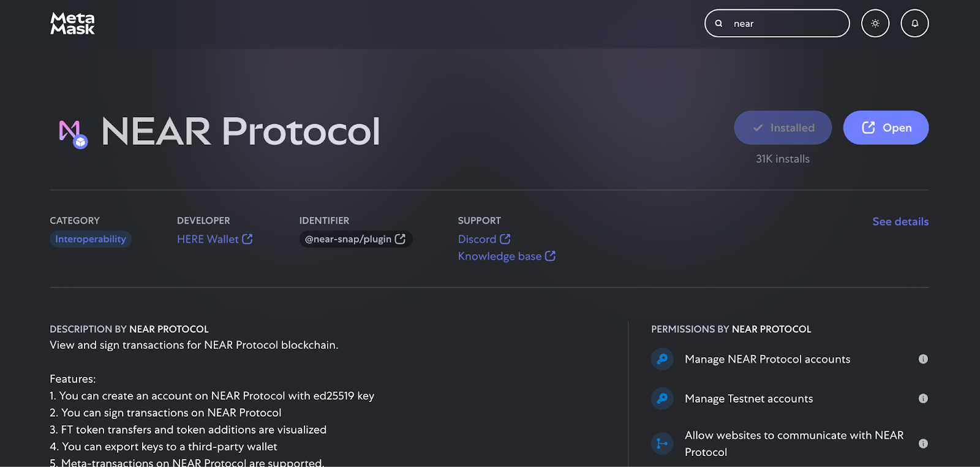
Task: Click the checkmark icon in the Installed button
Action: (x=758, y=127)
